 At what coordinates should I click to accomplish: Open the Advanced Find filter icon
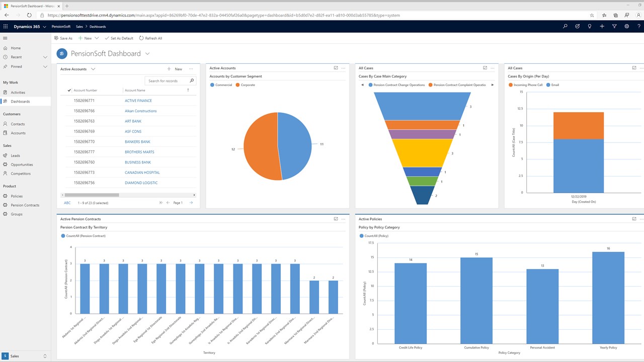point(614,26)
